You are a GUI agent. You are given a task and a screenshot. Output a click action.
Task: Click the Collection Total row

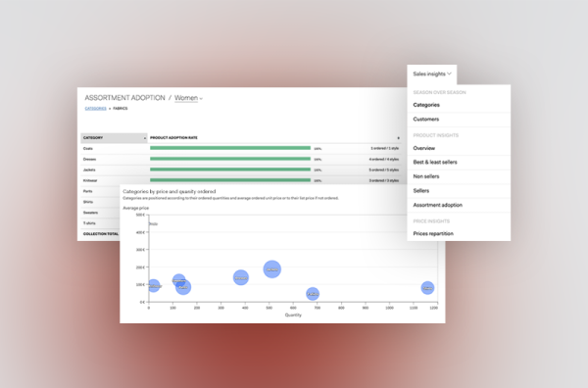click(x=101, y=234)
